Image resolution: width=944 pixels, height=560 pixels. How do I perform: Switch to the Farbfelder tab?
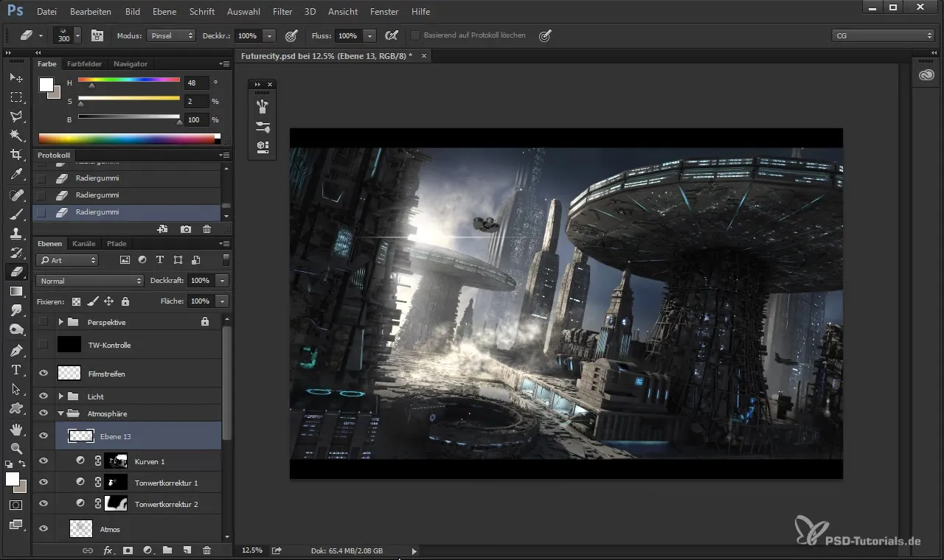click(x=85, y=64)
